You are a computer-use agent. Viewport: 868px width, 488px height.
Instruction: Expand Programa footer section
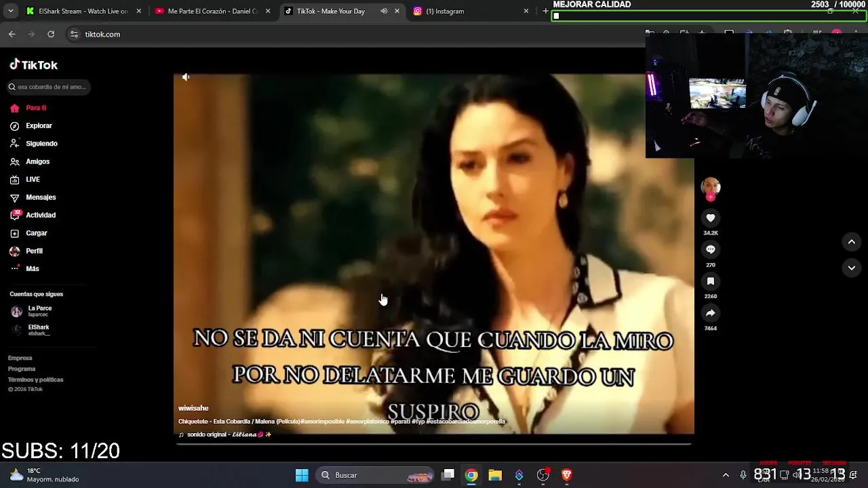[22, 369]
